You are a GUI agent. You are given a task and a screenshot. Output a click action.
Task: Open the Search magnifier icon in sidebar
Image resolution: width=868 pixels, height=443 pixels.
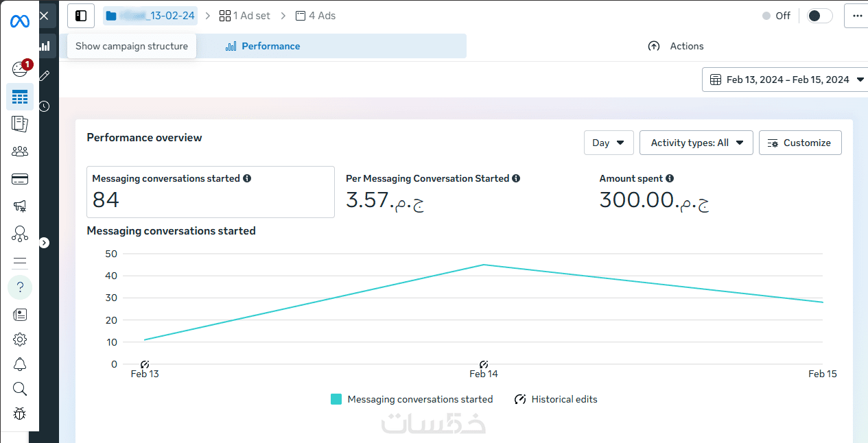point(20,389)
